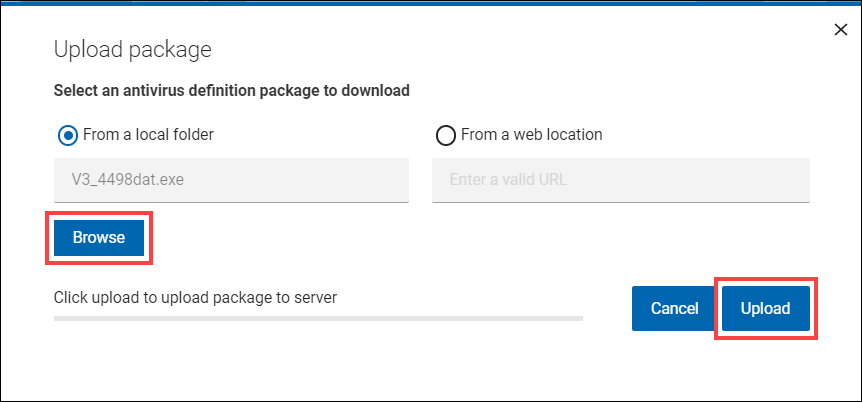Cancel the package upload
The width and height of the screenshot is (862, 402).
coord(674,308)
